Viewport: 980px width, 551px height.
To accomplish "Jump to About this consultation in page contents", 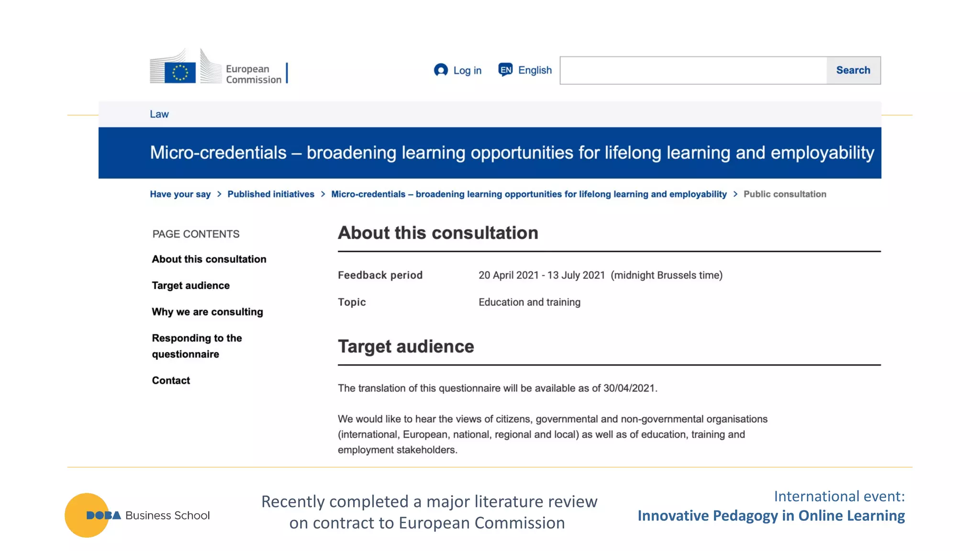I will 209,259.
